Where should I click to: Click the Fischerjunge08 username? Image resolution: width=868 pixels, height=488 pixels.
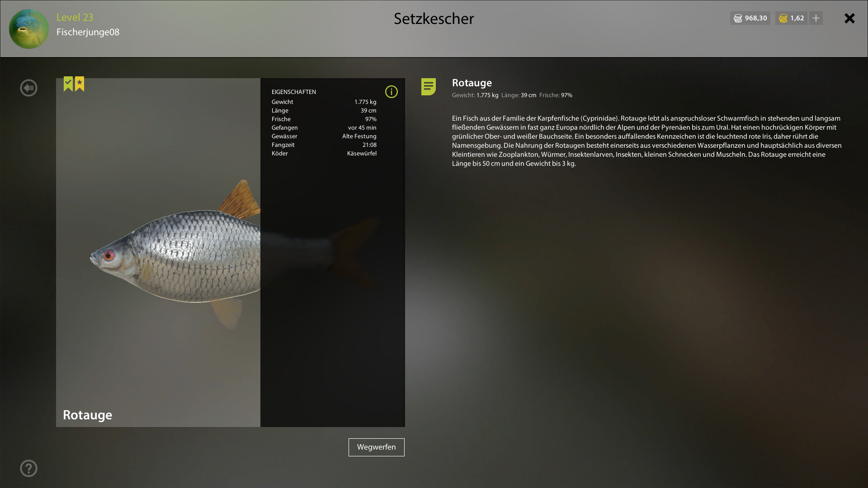click(x=88, y=32)
